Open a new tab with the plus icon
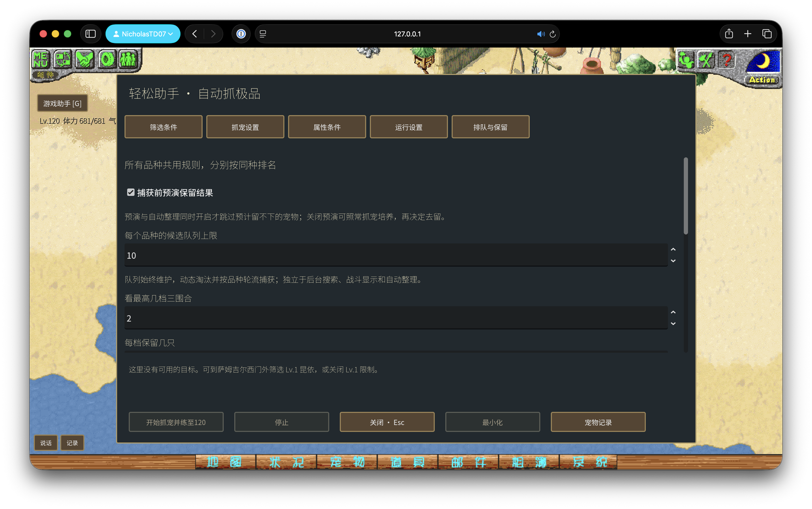 pos(747,34)
